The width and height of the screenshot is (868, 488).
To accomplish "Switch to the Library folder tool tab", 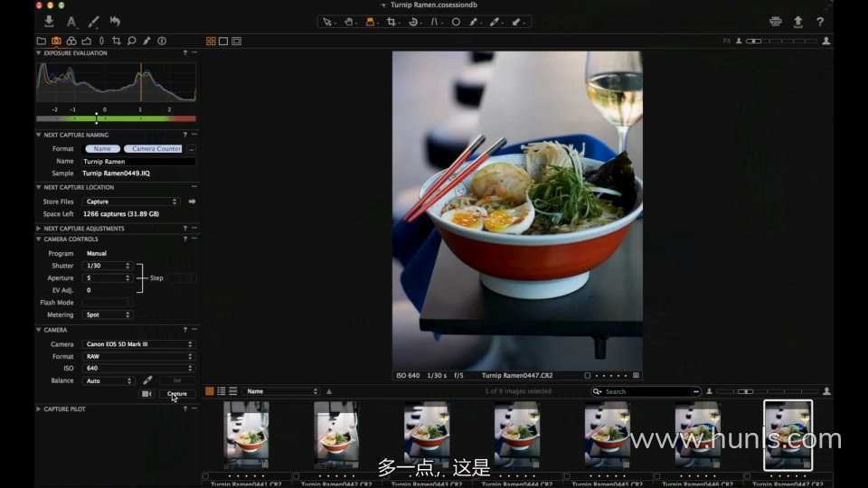I will pos(41,41).
